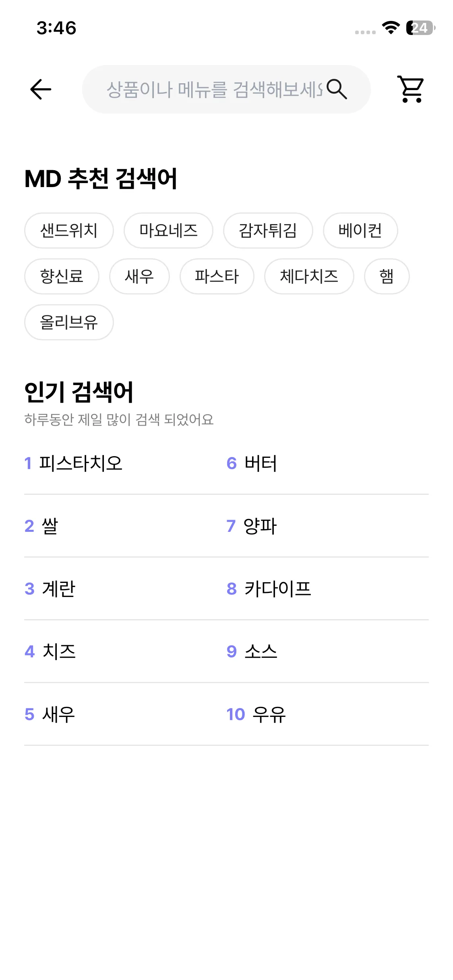The height and width of the screenshot is (980, 453).
Task: Focus the product search input field
Action: 213,89
